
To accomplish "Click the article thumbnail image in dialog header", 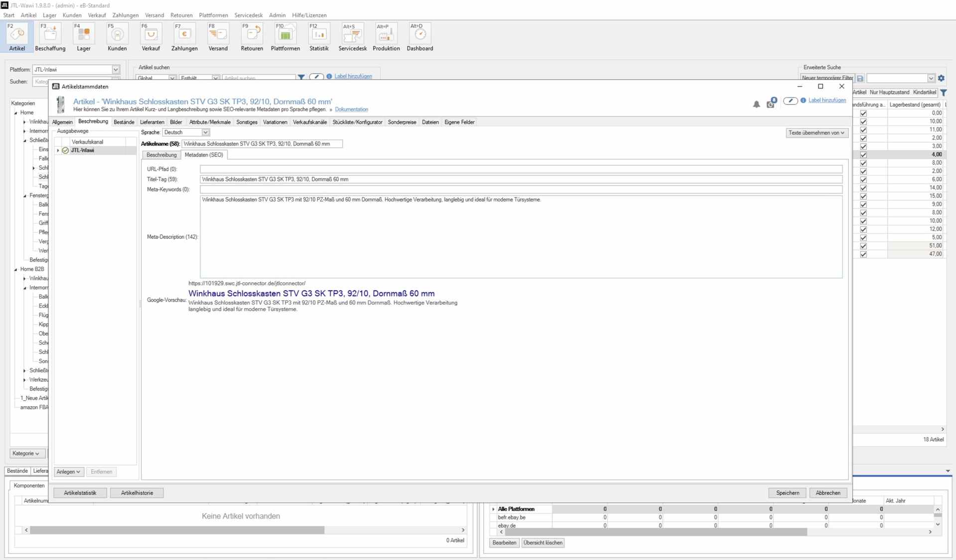I will (x=61, y=105).
